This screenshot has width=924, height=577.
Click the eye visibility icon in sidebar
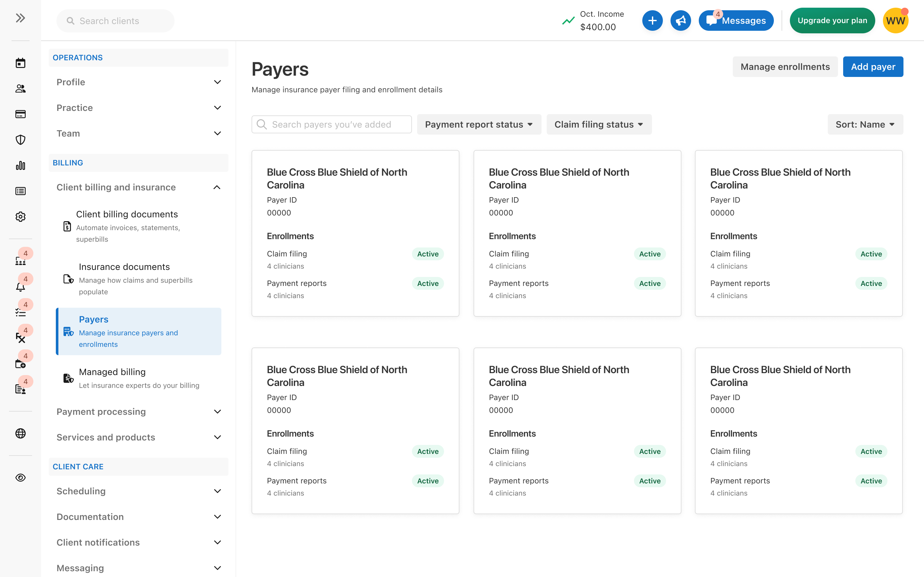pos(20,478)
